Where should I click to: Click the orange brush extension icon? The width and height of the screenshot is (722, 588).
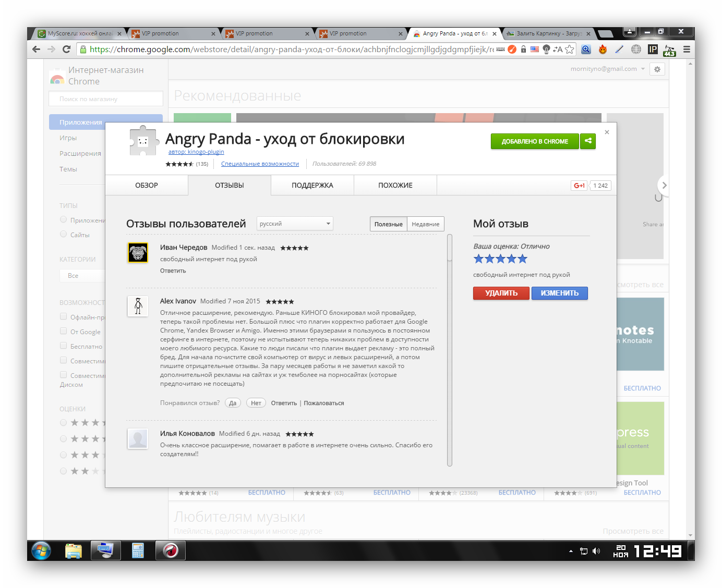click(x=512, y=49)
